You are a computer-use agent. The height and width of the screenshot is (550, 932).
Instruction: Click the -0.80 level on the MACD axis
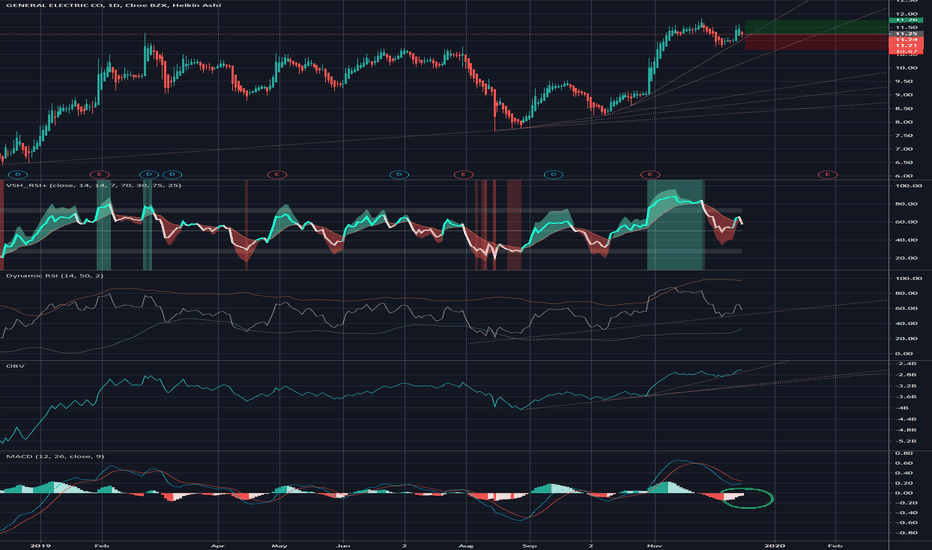click(x=906, y=533)
